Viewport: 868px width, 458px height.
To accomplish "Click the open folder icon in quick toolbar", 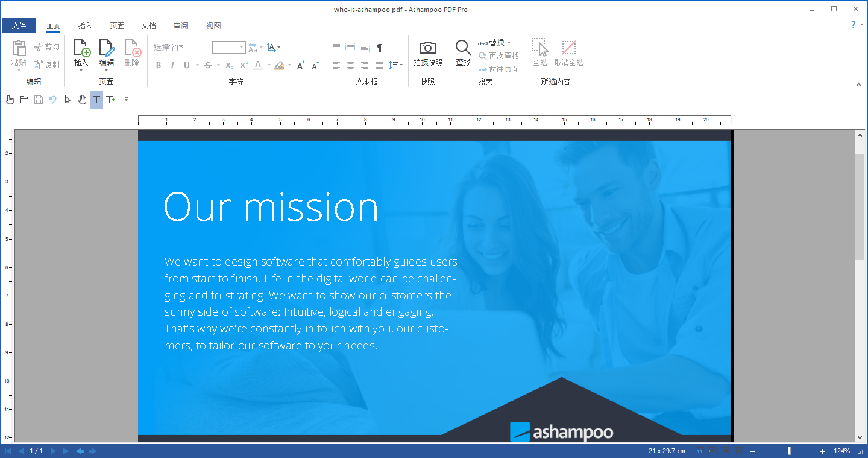I will [24, 100].
